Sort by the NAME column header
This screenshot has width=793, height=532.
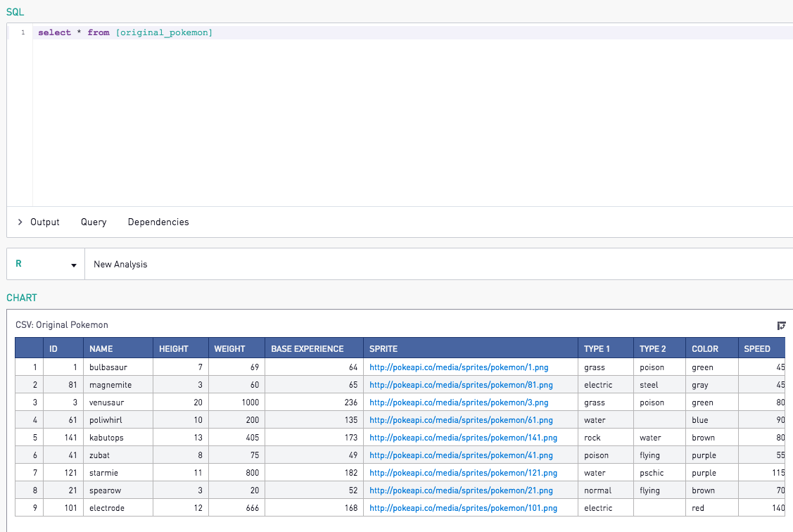(118, 348)
